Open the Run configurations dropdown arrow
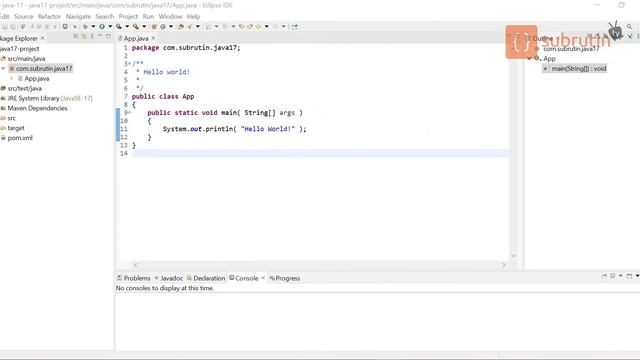Image resolution: width=640 pixels, height=360 pixels. pos(110,27)
